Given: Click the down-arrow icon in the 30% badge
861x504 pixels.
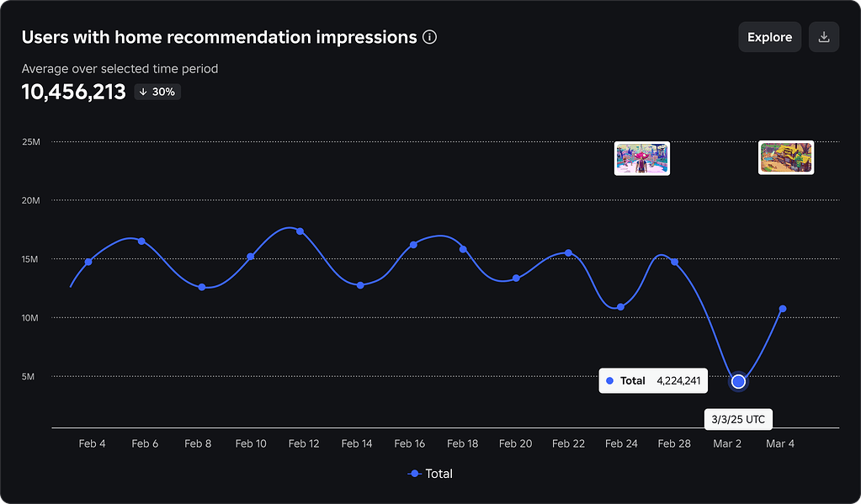Looking at the screenshot, I should click(x=141, y=92).
